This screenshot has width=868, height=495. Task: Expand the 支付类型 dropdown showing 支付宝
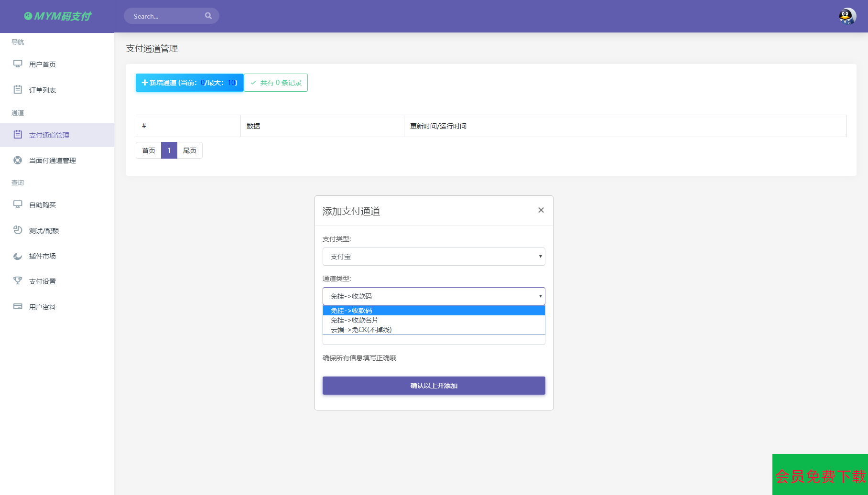click(x=434, y=257)
